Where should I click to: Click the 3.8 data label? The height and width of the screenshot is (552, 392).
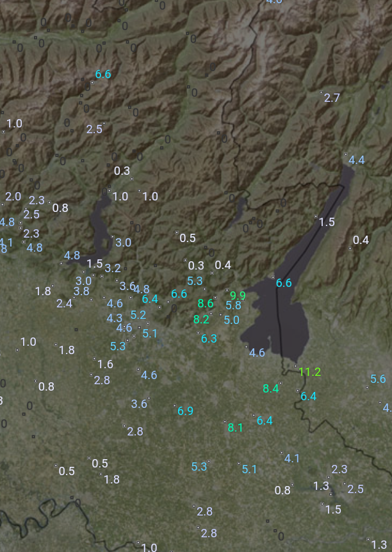tap(81, 291)
